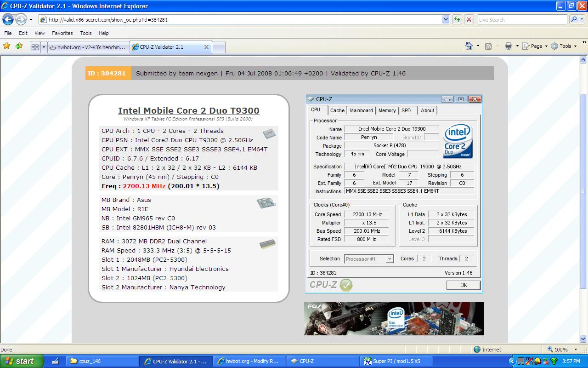588x368 pixels.
Task: Switch to hwbot.org Modify taskbar window
Action: [249, 361]
